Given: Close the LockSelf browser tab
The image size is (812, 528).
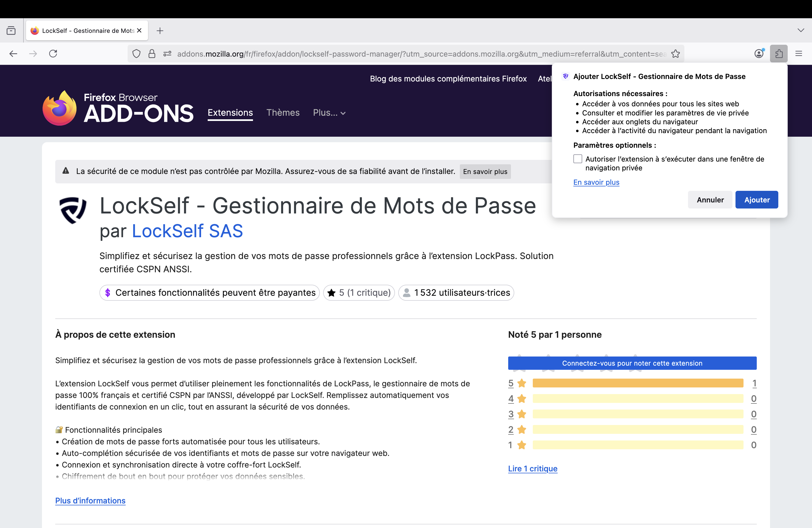Looking at the screenshot, I should (139, 31).
